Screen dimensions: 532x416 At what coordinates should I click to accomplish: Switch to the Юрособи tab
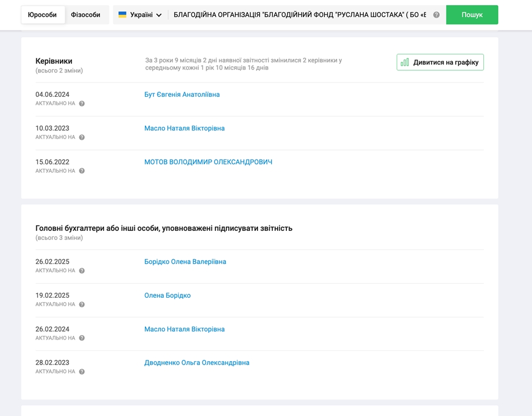tap(42, 15)
